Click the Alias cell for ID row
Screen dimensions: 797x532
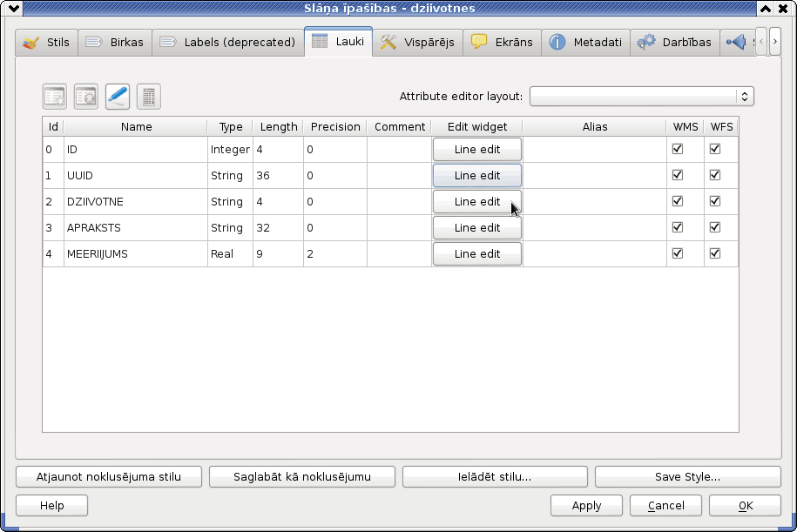tap(595, 150)
